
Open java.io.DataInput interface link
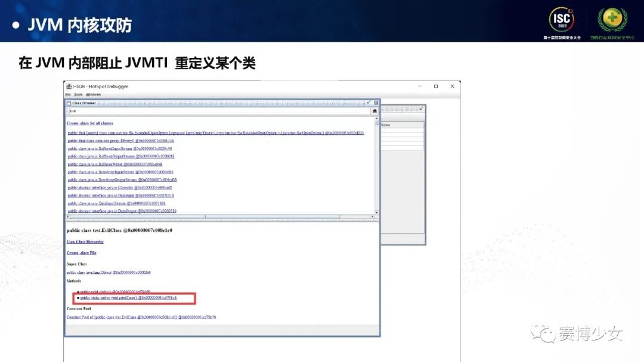[x=120, y=195]
